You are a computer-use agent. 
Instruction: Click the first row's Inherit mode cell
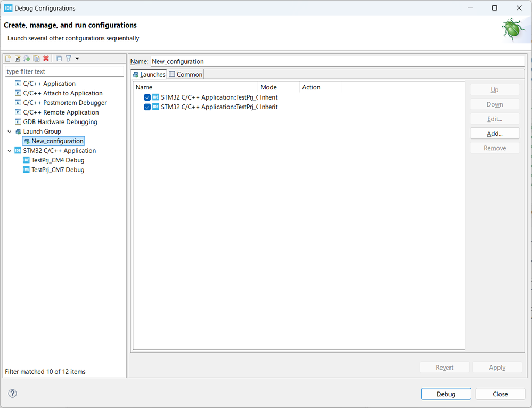[269, 97]
